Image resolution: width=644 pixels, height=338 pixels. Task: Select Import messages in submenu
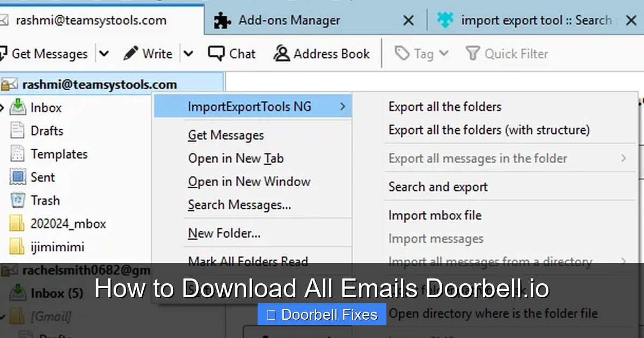point(436,239)
